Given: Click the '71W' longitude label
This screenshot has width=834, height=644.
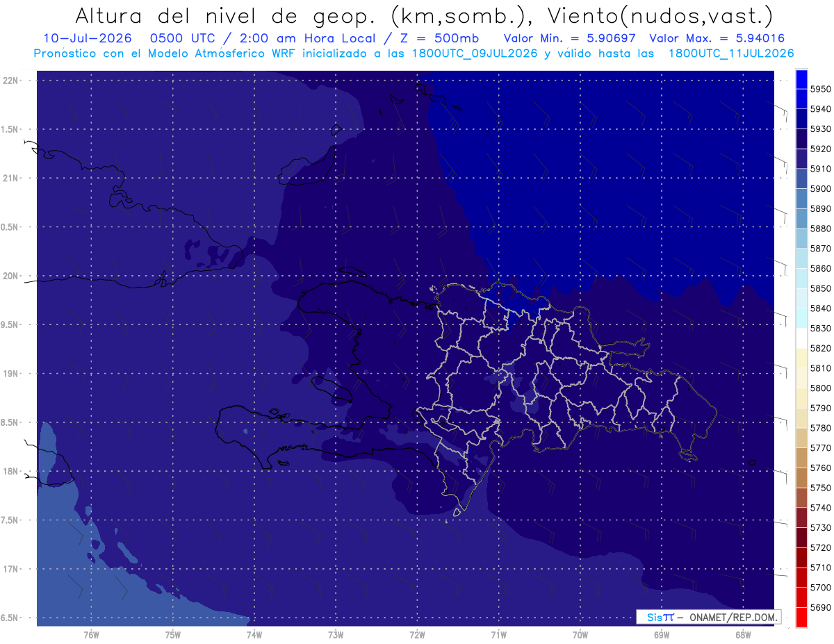Looking at the screenshot, I should pyautogui.click(x=498, y=634).
